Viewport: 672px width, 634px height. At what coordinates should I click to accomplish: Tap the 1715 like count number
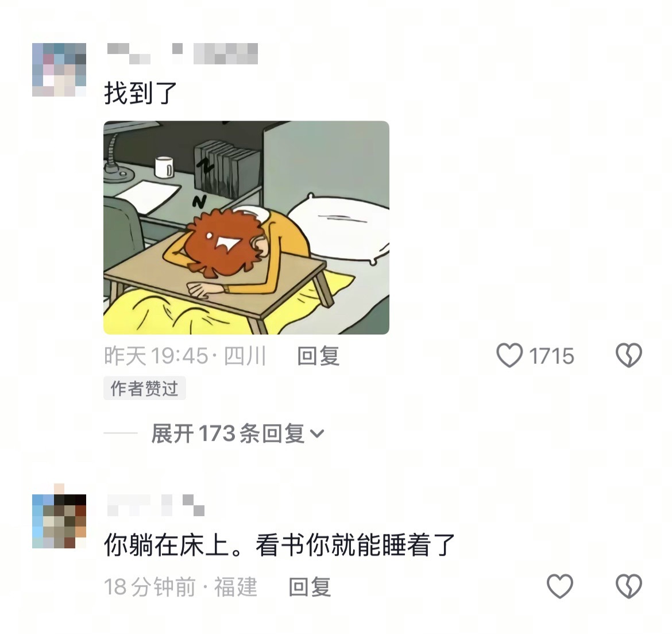click(x=551, y=356)
